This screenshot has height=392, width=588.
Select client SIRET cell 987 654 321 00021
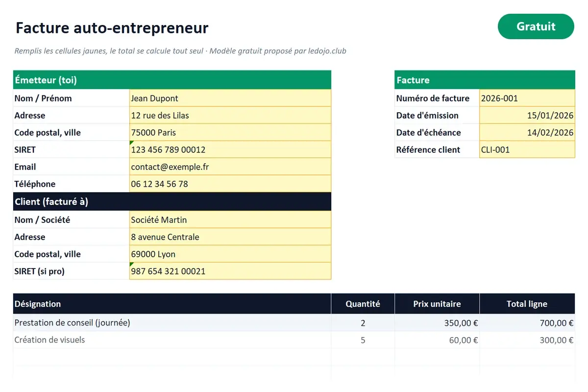click(x=230, y=271)
